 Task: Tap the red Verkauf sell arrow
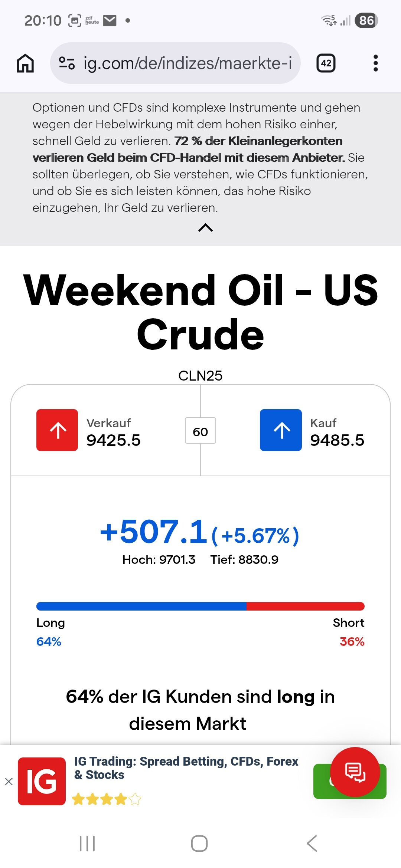(57, 430)
